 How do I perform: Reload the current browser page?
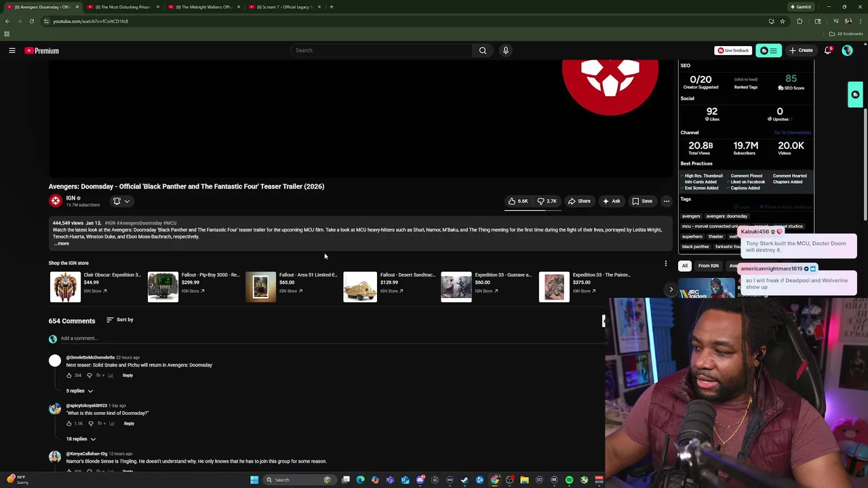(x=31, y=21)
